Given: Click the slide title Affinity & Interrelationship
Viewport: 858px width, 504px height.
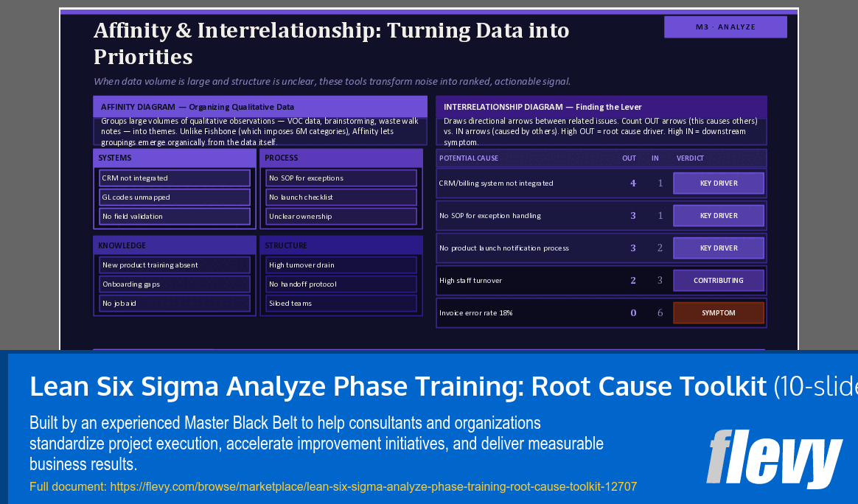Looking at the screenshot, I should click(x=331, y=43).
